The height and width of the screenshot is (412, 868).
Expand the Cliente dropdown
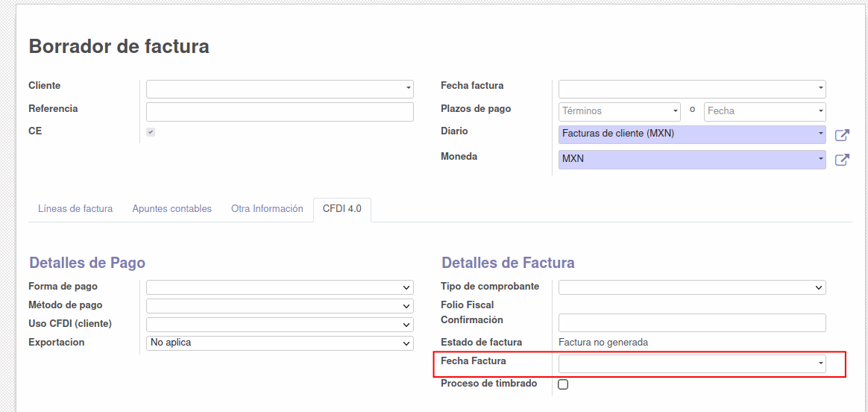[280, 89]
